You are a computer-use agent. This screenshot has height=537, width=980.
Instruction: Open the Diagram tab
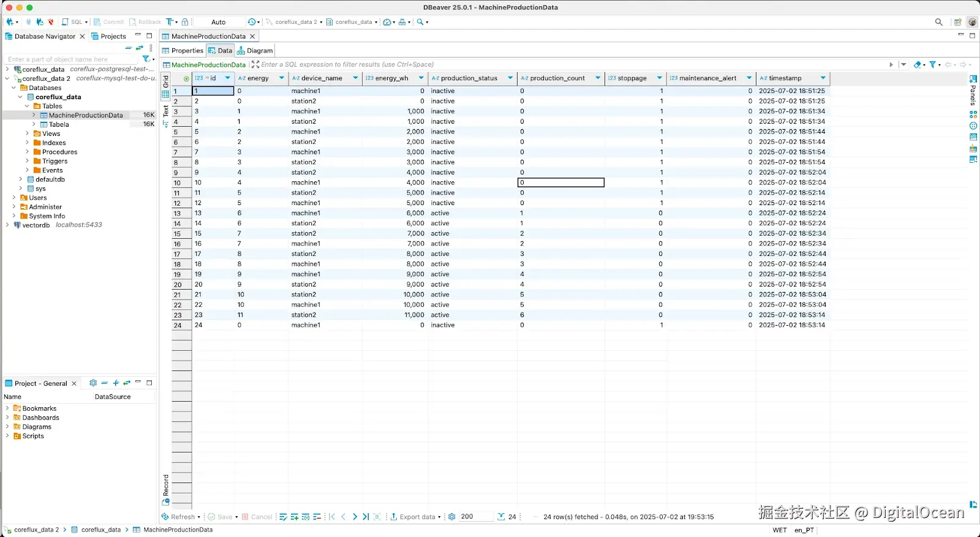point(255,51)
